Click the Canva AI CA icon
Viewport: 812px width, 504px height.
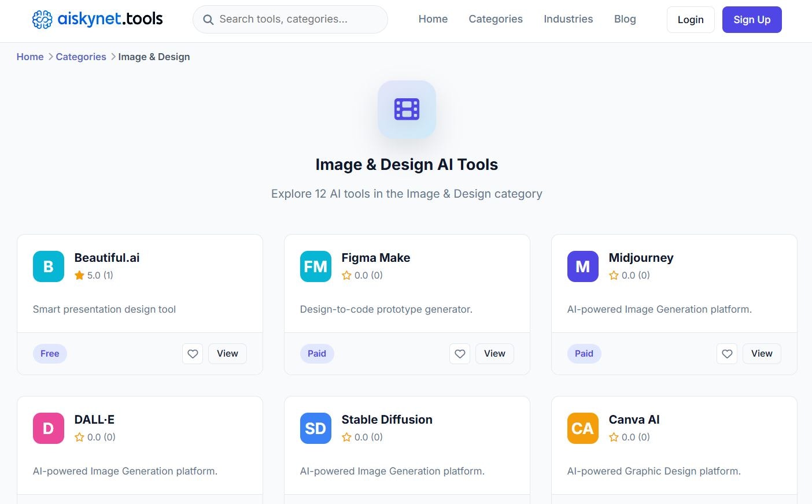click(582, 428)
